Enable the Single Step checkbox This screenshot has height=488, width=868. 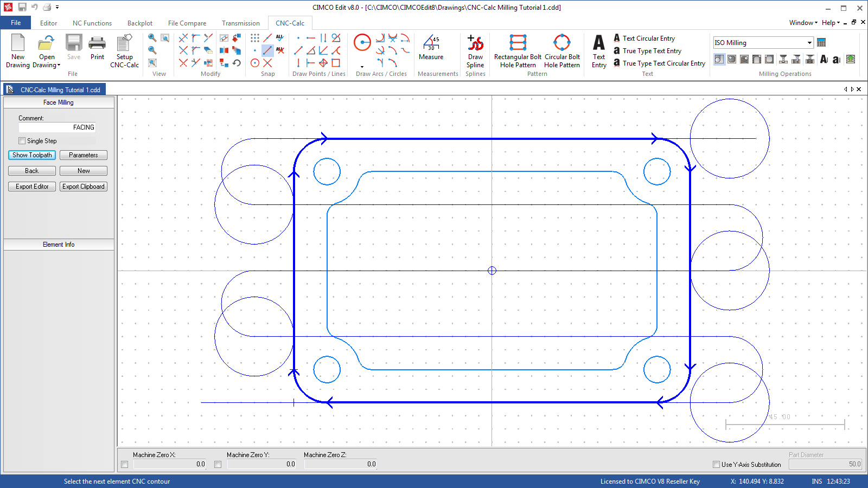pos(22,141)
